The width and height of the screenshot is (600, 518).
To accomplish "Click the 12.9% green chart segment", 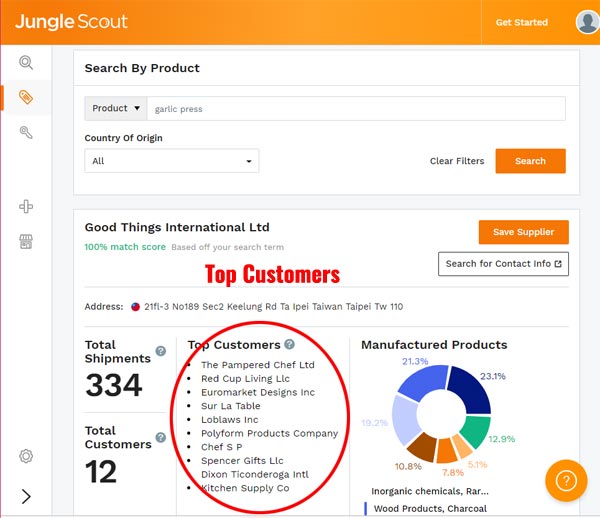I will click(476, 430).
